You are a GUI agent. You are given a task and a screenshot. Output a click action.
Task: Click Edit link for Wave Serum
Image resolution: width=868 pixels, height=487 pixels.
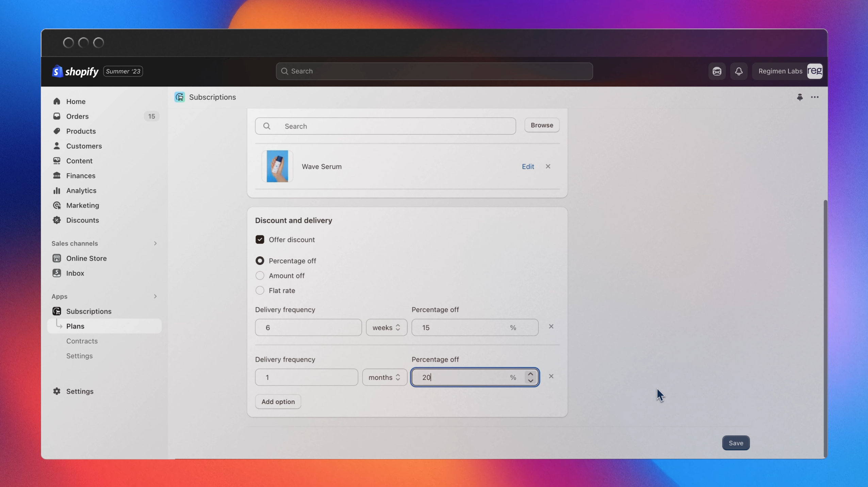[528, 167]
